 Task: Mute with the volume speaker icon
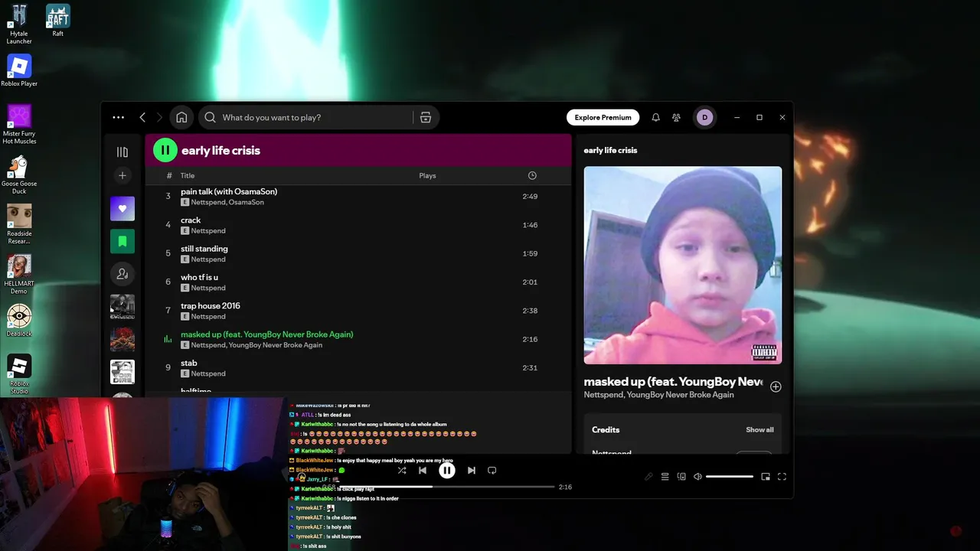coord(697,477)
